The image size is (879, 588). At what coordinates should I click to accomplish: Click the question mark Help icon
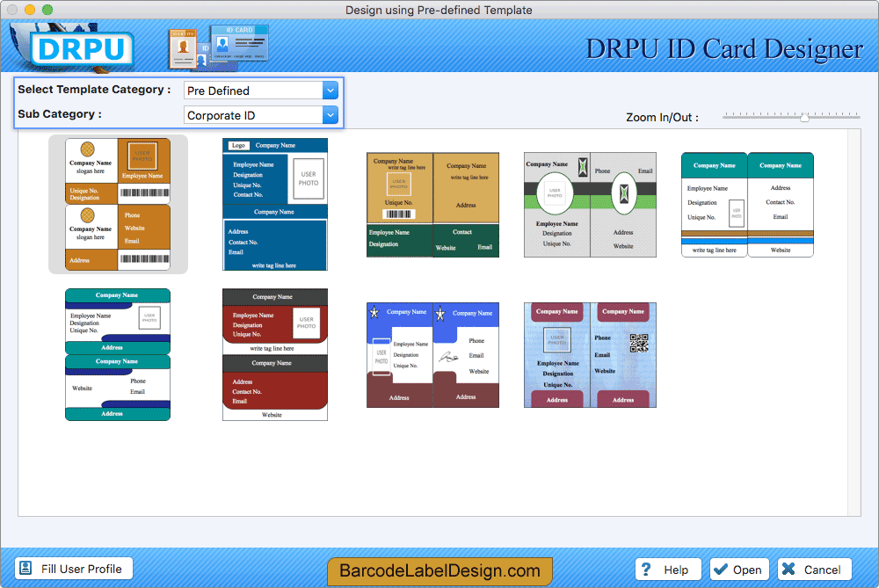[x=646, y=570]
